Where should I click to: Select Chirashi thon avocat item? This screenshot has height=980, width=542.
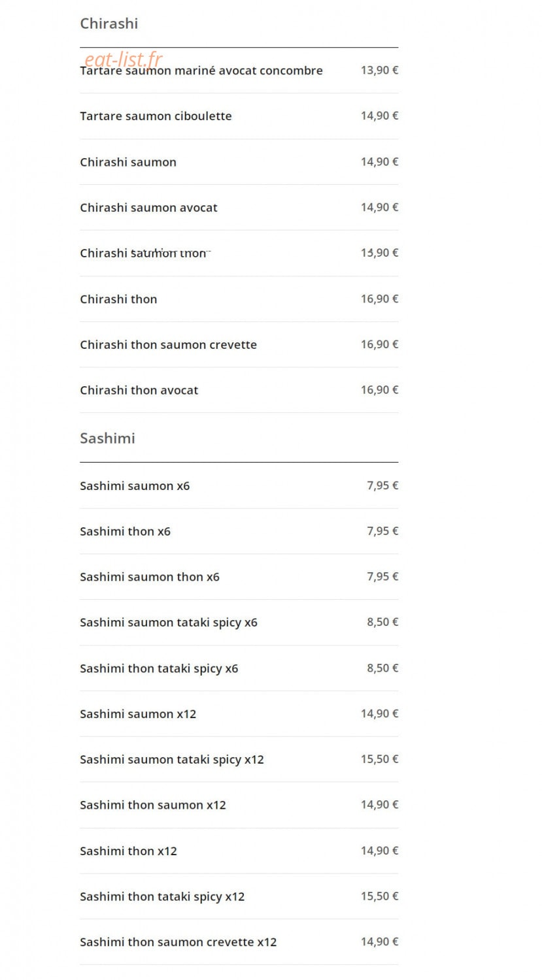[x=139, y=390]
